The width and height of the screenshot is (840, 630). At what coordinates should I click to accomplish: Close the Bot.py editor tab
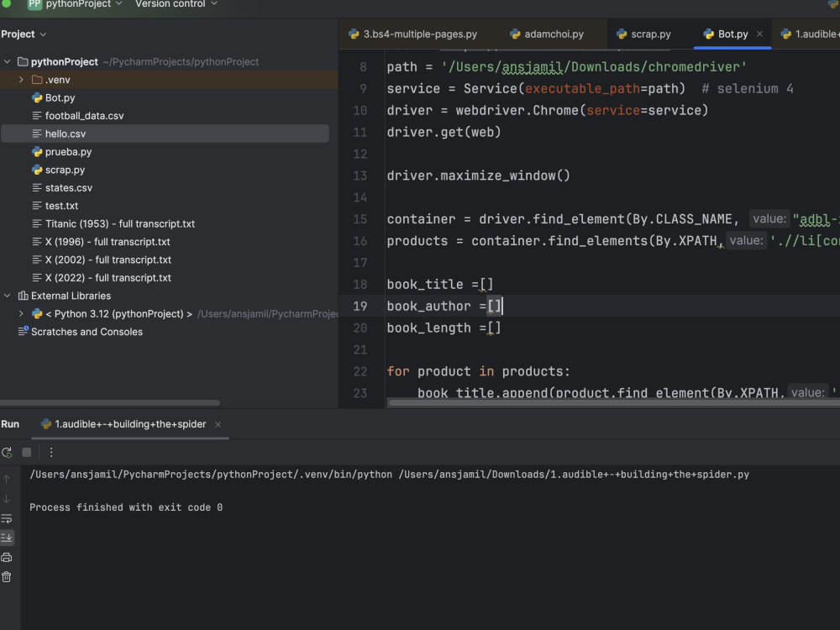pos(759,34)
